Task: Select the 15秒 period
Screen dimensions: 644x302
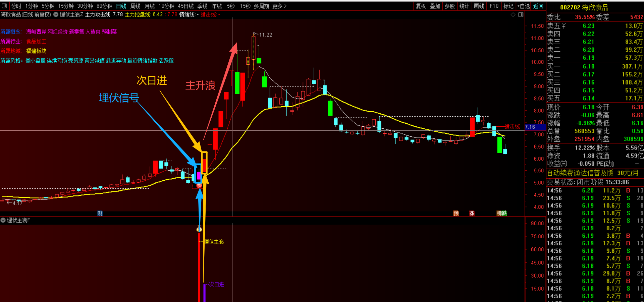Action: click(245, 6)
